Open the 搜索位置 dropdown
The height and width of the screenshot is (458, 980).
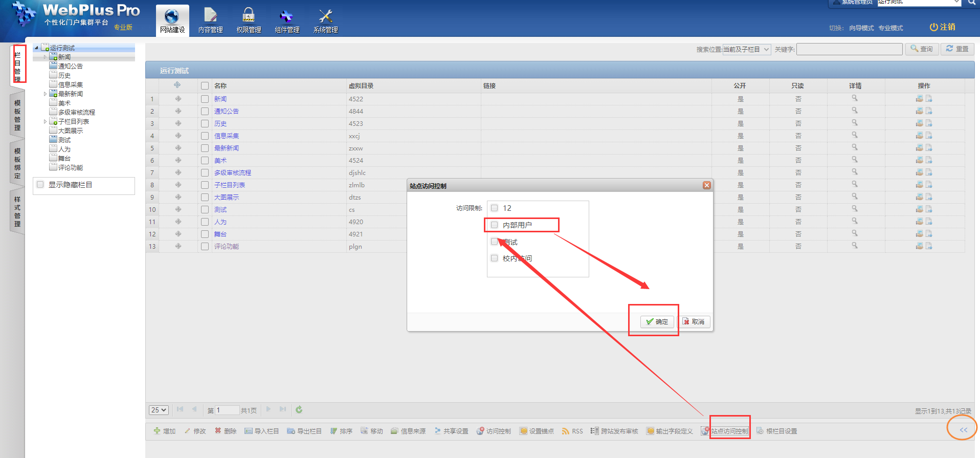(746, 49)
